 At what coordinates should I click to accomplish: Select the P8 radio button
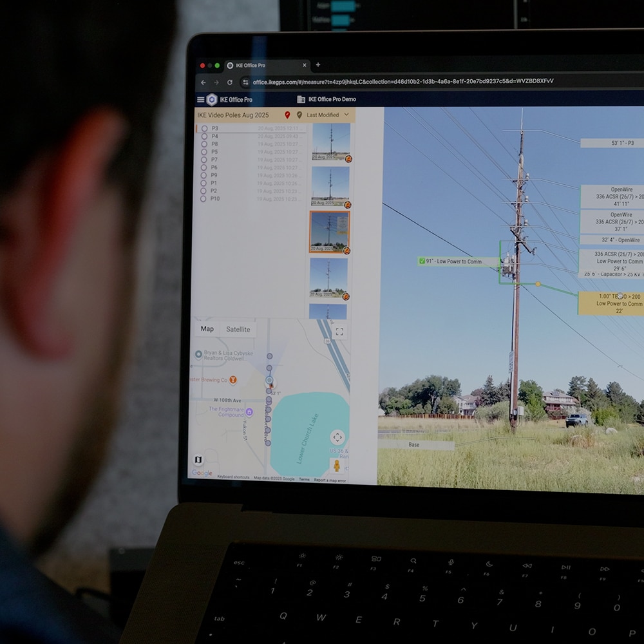[204, 144]
